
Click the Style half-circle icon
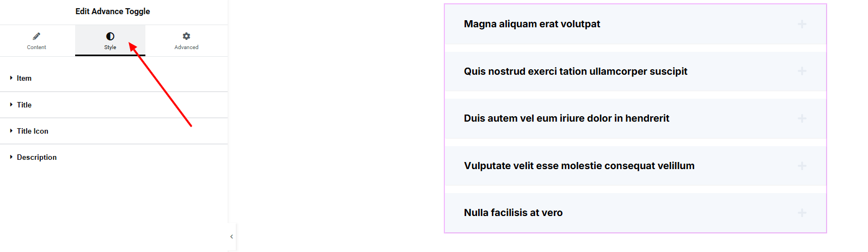[x=110, y=36]
